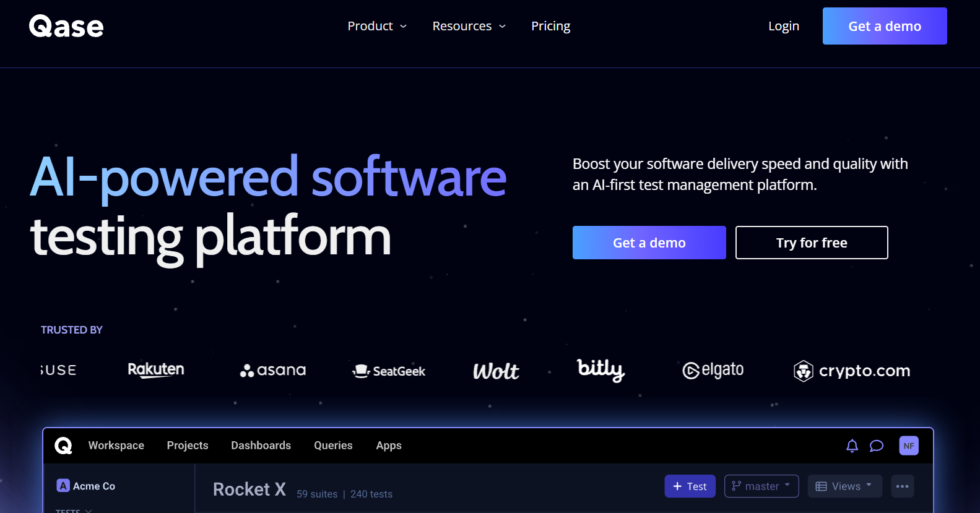Click the Rakuten logo
Viewport: 980px width, 513px height.
coord(156,369)
